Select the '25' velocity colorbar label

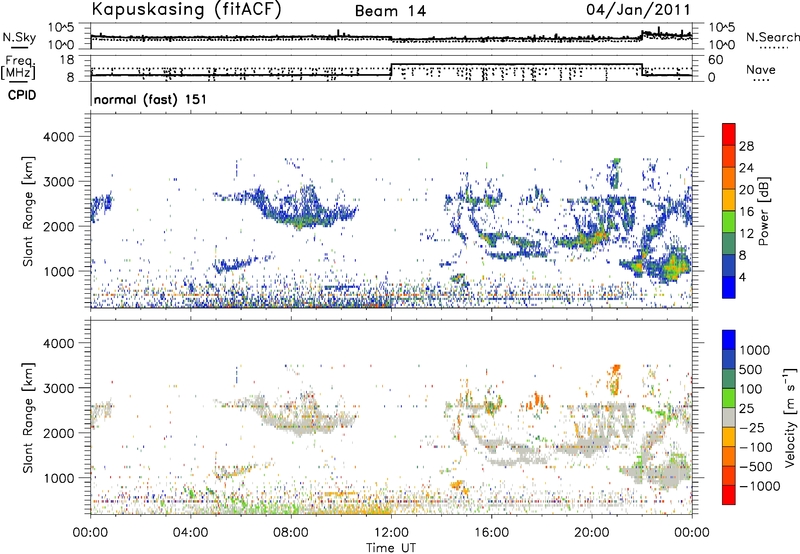click(x=746, y=409)
